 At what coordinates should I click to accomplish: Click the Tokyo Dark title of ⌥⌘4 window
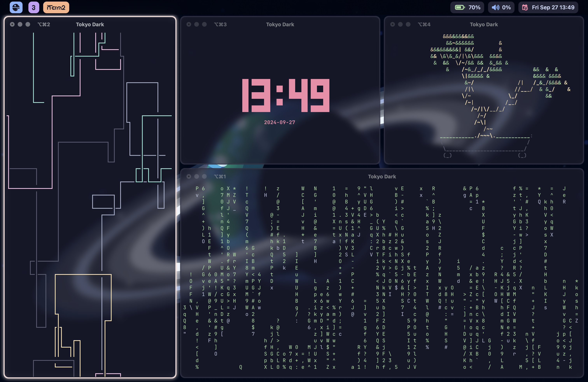tap(484, 25)
